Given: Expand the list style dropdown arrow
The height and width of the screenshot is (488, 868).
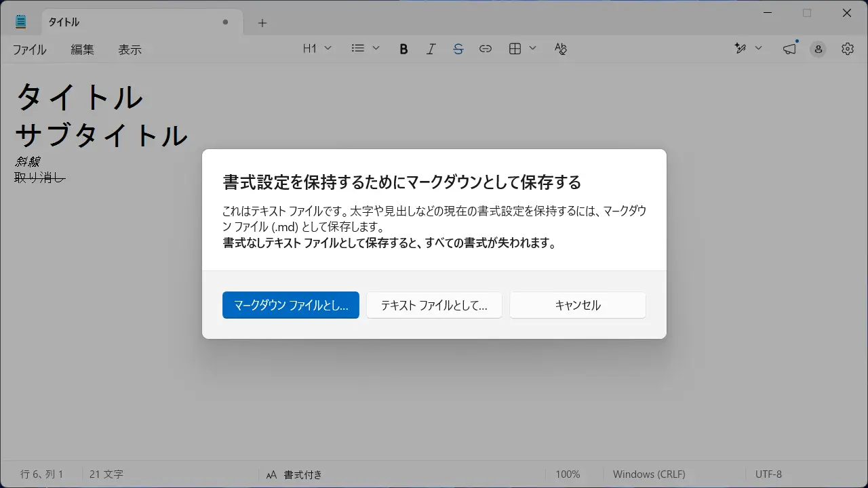Looking at the screenshot, I should pos(376,49).
